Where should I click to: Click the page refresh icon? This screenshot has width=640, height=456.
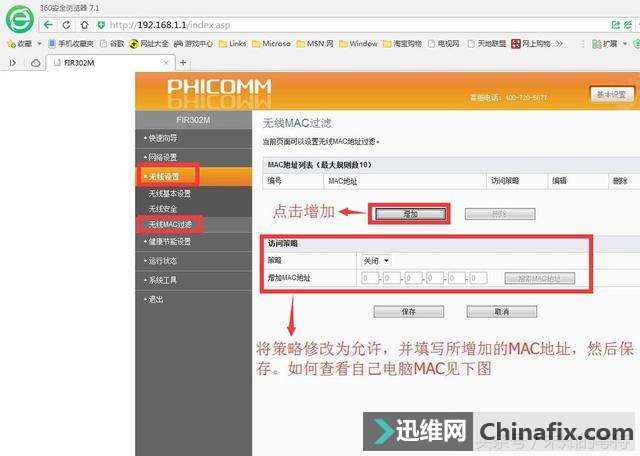(x=84, y=24)
